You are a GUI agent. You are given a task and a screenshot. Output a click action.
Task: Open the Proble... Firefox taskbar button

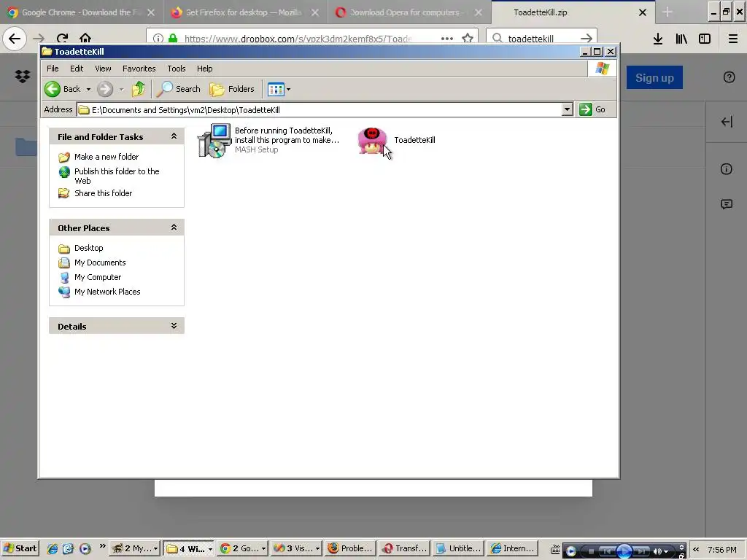point(351,548)
